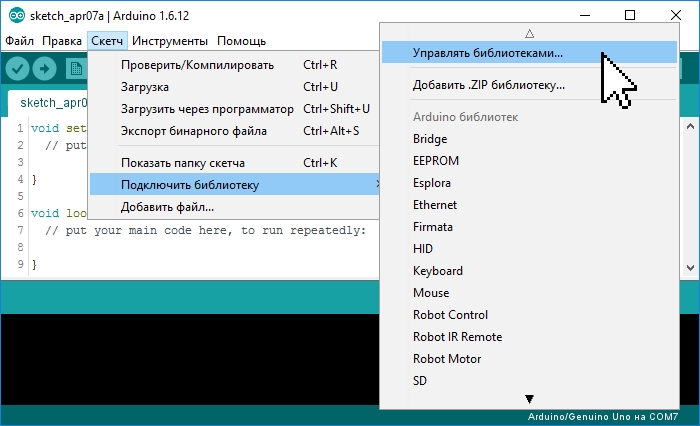Screen dimensions: 700x426
Task: Choose Добавить .ZIP библиотеку...
Action: (x=529, y=85)
